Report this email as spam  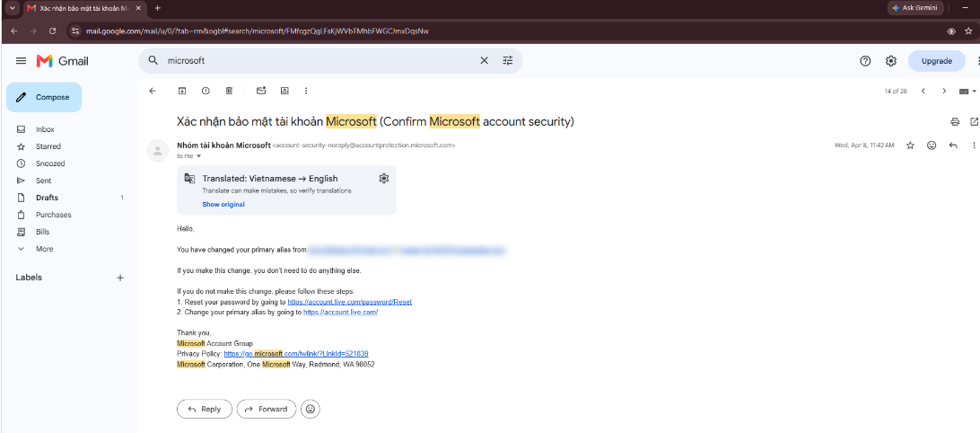pyautogui.click(x=206, y=91)
